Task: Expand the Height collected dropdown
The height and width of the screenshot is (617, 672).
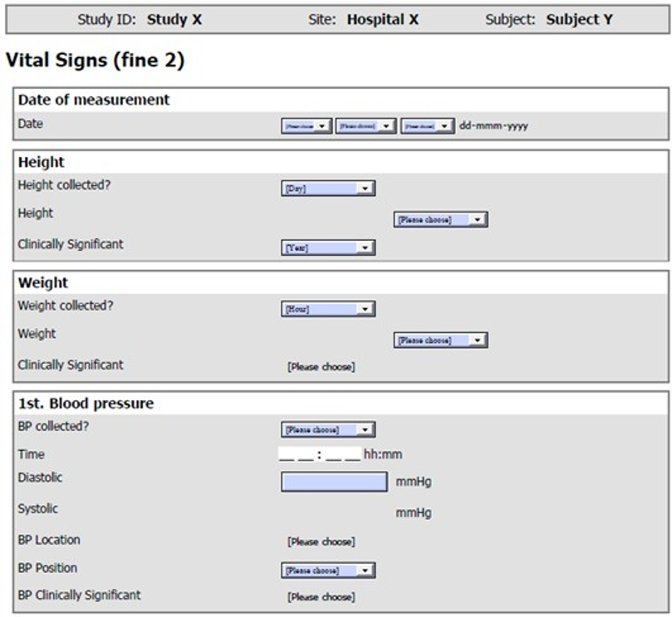Action: [328, 189]
